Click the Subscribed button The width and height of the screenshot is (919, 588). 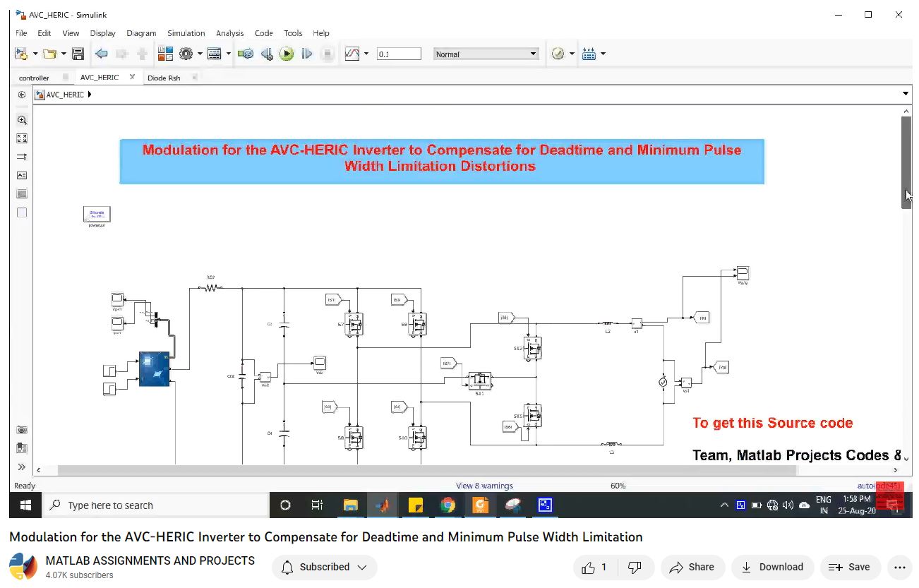(x=325, y=567)
